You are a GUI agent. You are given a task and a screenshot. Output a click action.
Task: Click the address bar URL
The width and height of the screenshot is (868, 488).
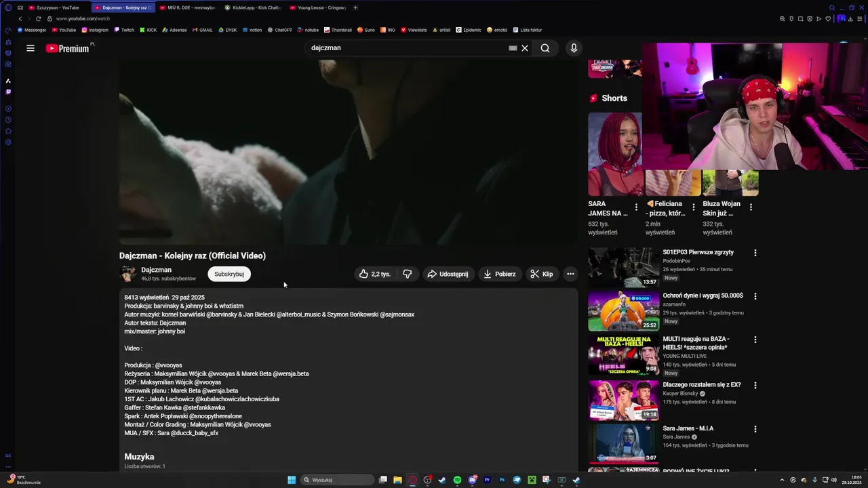83,19
